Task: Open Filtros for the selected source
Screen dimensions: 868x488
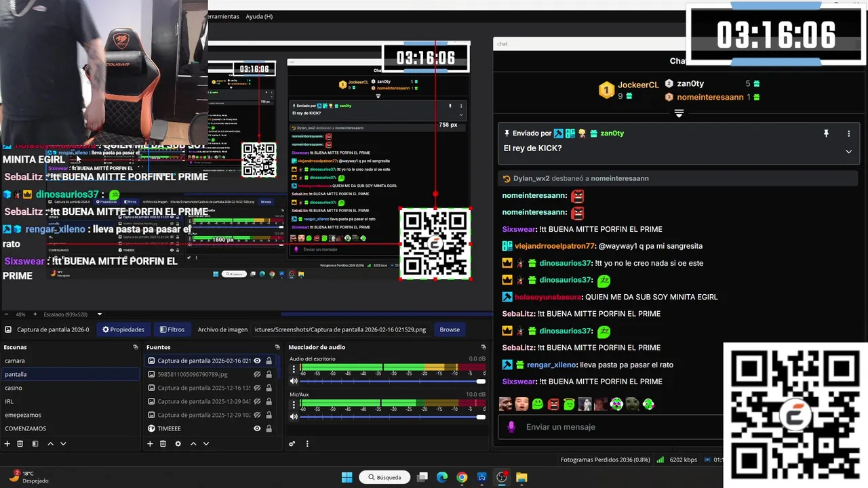Action: 172,329
